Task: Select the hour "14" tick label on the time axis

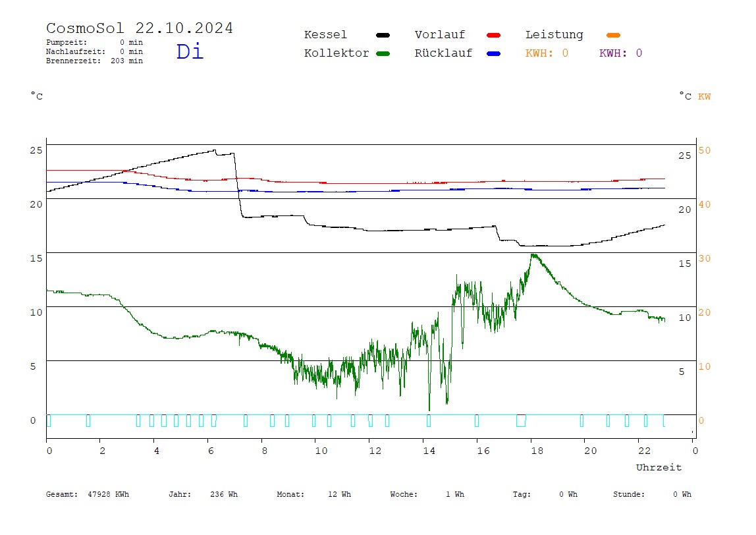Action: point(429,451)
